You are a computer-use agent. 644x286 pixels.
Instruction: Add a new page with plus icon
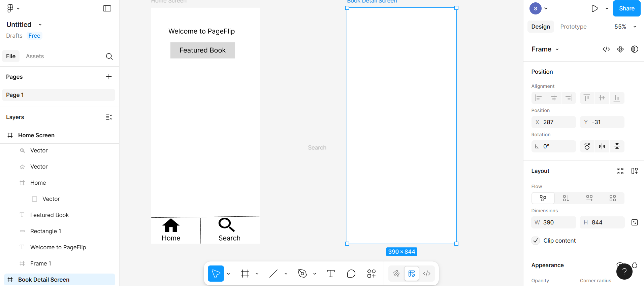click(109, 77)
